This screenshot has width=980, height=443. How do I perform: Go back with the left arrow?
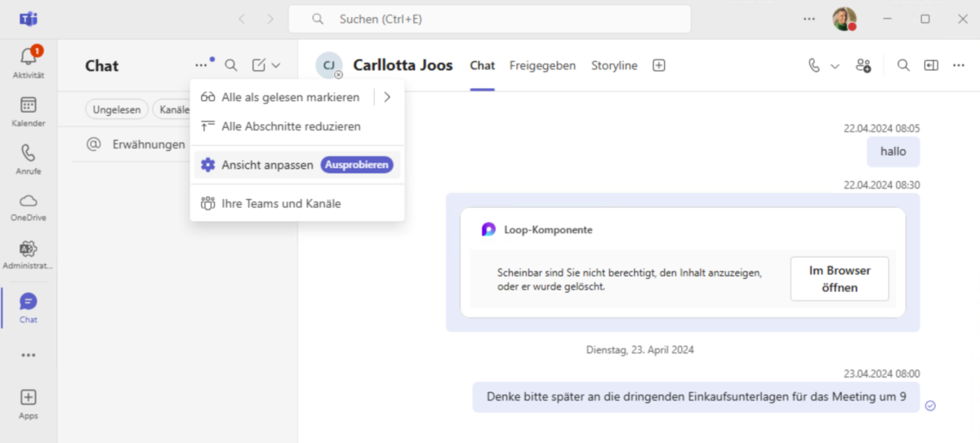(x=242, y=19)
